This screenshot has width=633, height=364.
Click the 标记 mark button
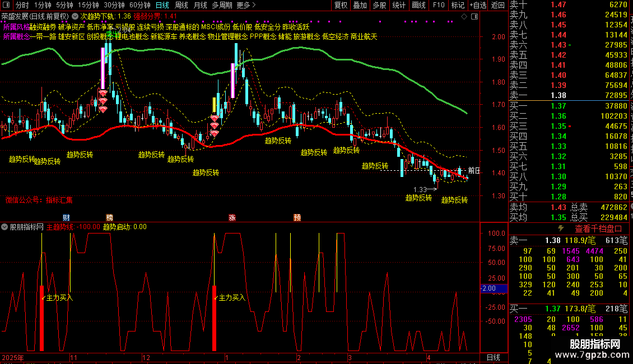458,5
